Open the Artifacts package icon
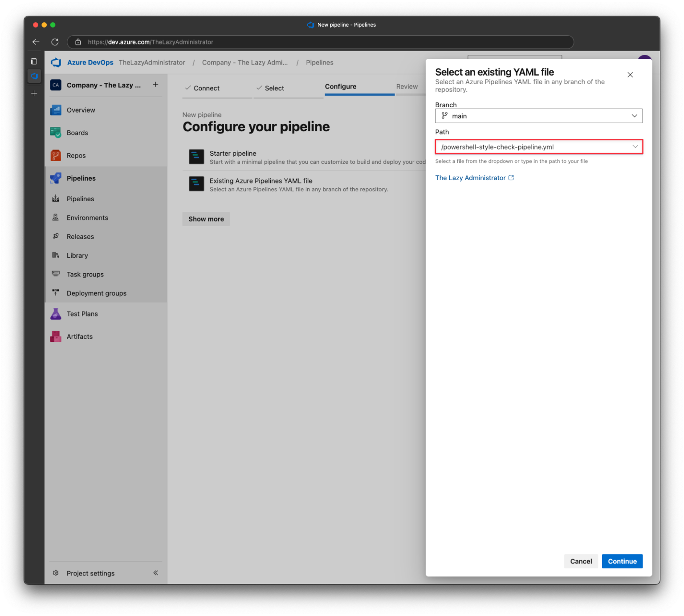 point(56,336)
